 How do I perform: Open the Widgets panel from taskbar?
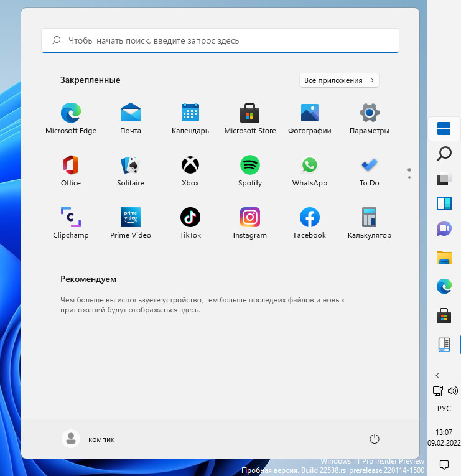444,203
